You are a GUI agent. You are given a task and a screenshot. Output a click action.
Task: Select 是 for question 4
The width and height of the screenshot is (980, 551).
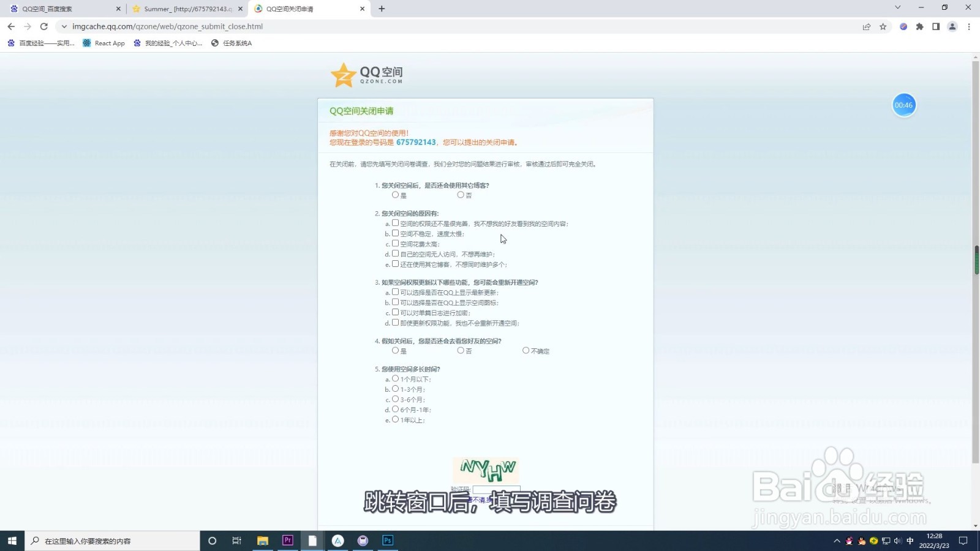[395, 350]
